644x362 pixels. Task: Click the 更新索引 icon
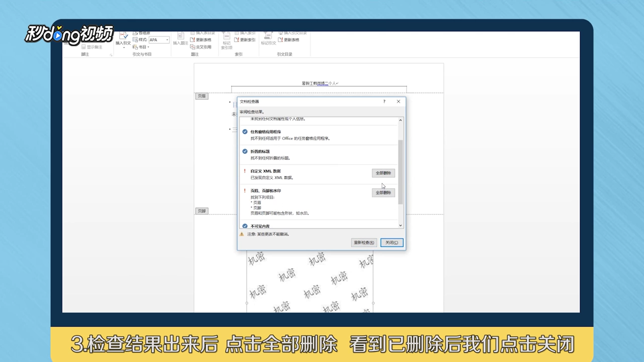pos(237,40)
